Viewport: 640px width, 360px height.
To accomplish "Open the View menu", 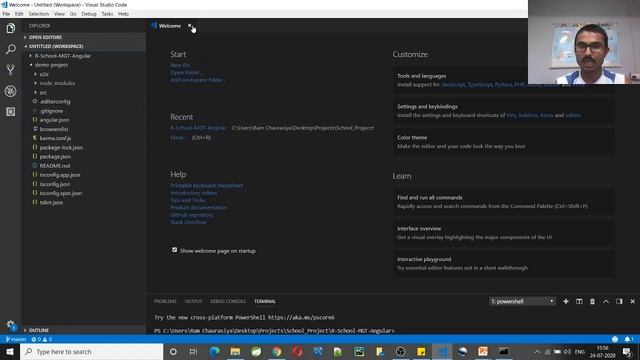I will 59,14.
